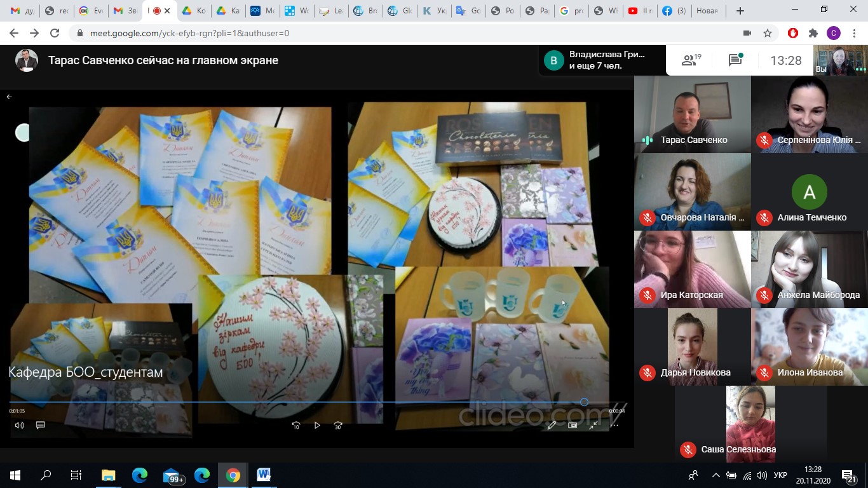The width and height of the screenshot is (868, 488).
Task: Switch to the Google pro search tab
Action: click(x=571, y=11)
